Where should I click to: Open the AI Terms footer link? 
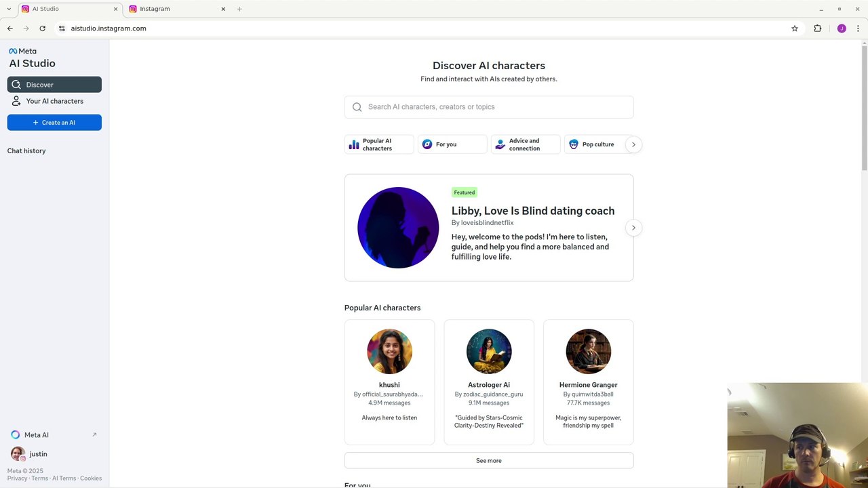64,479
